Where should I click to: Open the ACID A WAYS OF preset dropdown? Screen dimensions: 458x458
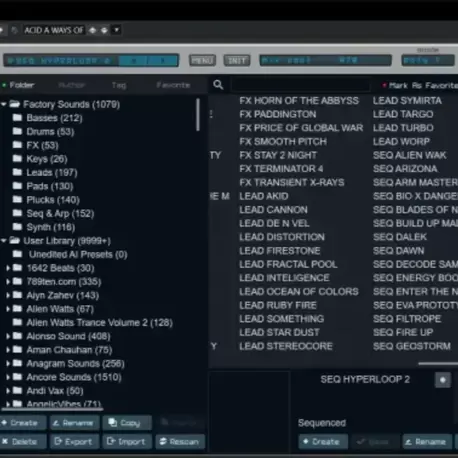(117, 30)
